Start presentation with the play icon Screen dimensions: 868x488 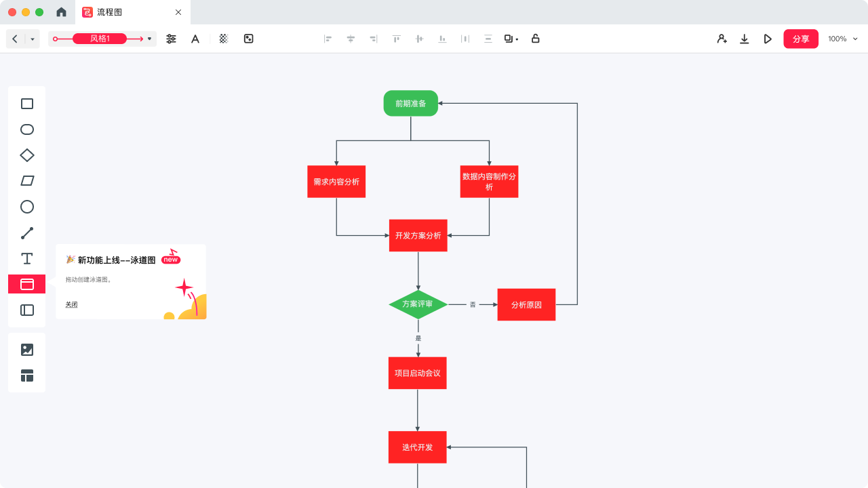point(768,39)
